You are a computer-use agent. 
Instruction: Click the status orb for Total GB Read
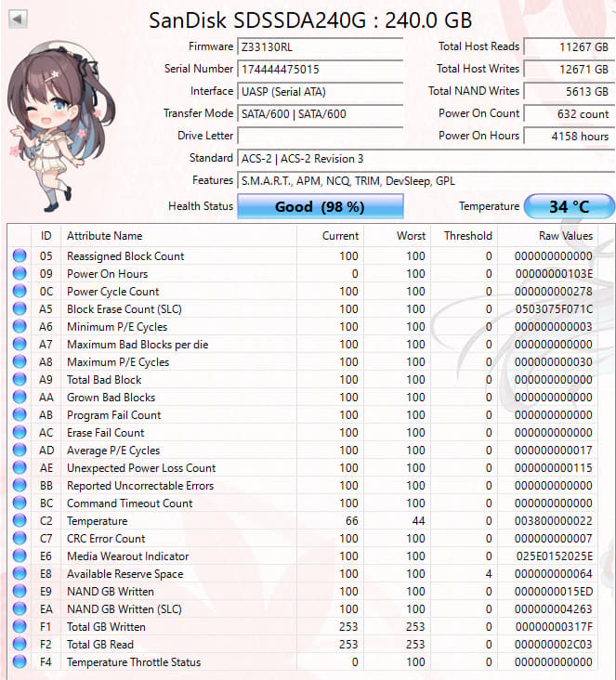click(x=20, y=644)
